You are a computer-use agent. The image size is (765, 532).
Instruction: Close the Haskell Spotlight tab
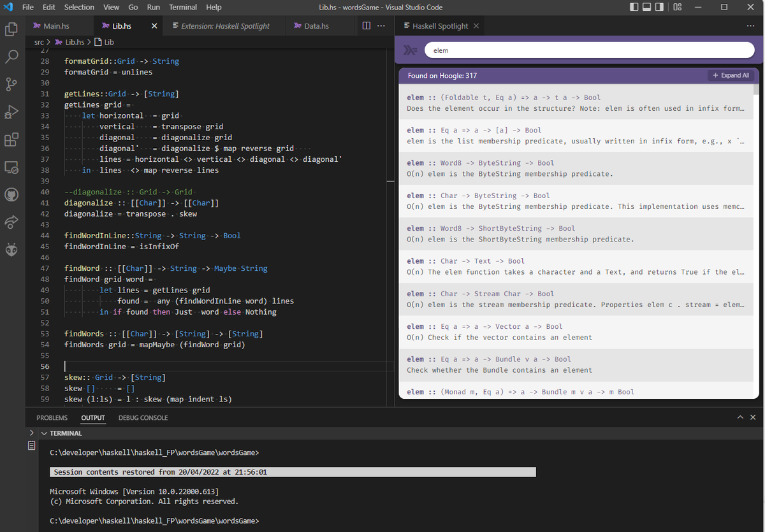(476, 26)
